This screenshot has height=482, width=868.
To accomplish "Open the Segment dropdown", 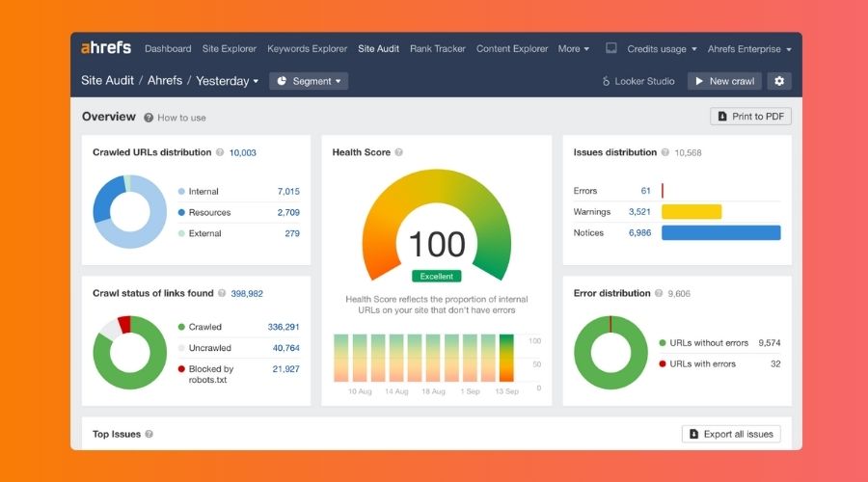I will (x=308, y=81).
